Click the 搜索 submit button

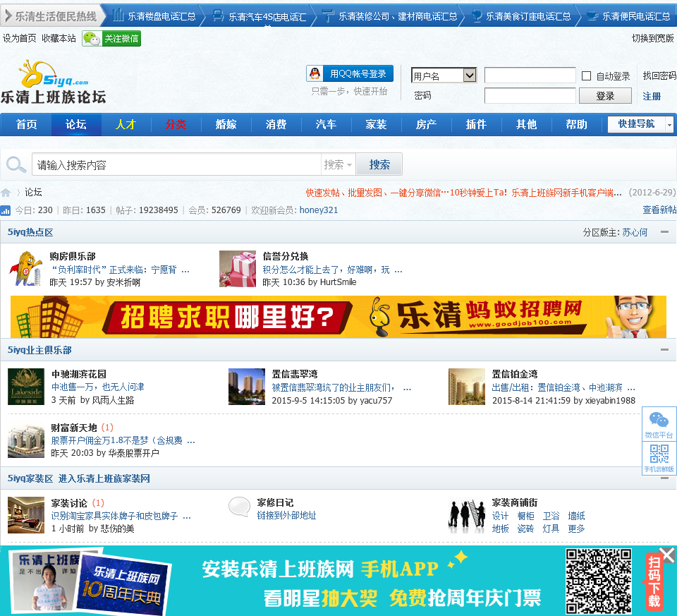pyautogui.click(x=379, y=164)
